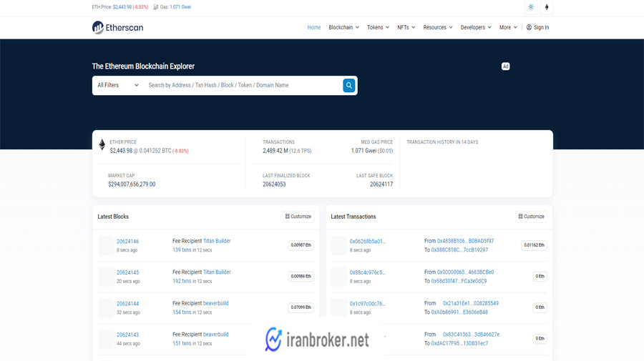Click the 1.071 Gwei gas link in top bar
The image size is (644, 361).
coord(180,7)
